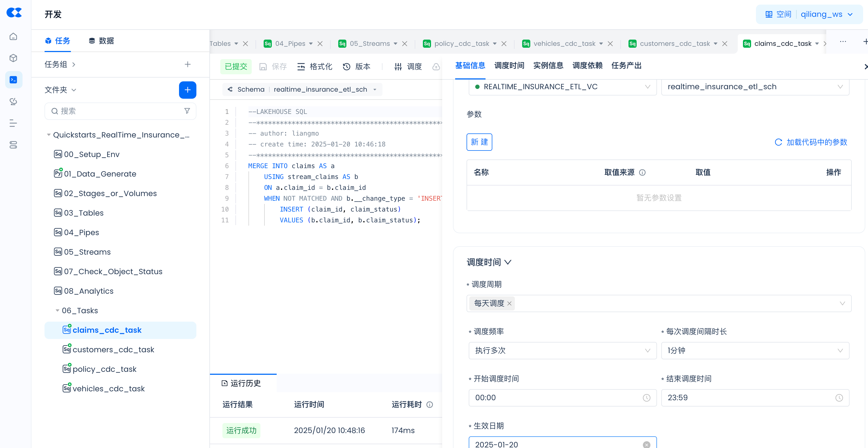The image size is (868, 448).
Task: Add a task group with plus icon
Action: coord(188,64)
